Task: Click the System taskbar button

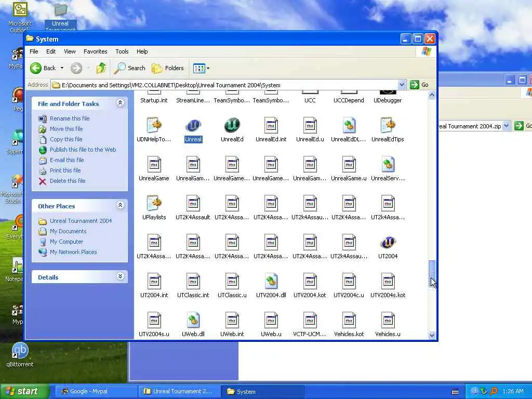Action: (x=262, y=392)
